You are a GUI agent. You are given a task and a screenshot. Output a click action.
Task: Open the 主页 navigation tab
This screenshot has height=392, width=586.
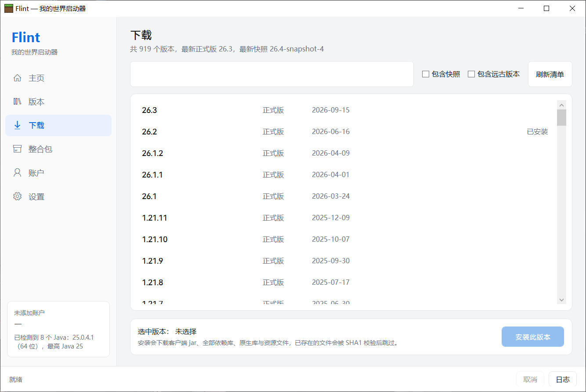pos(58,78)
